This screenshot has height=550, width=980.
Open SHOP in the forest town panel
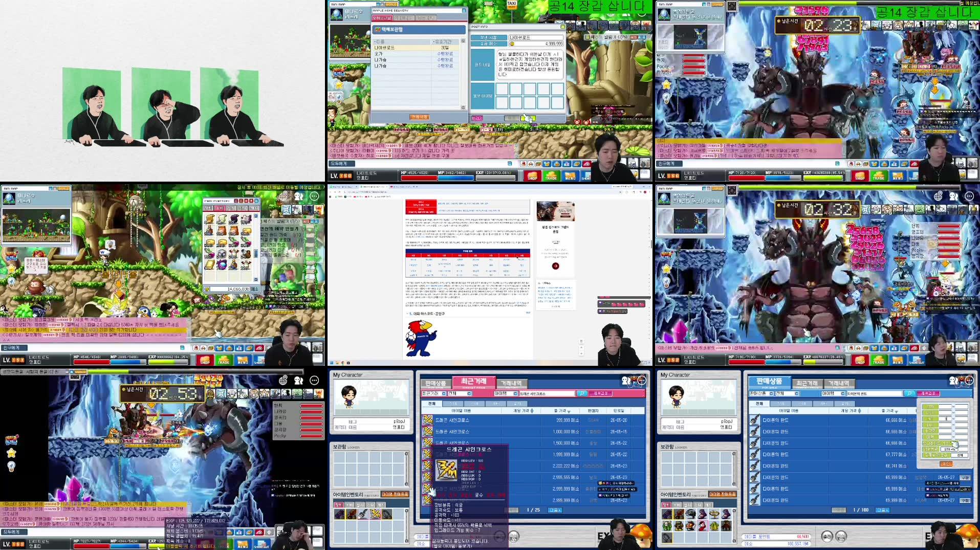pos(205,360)
